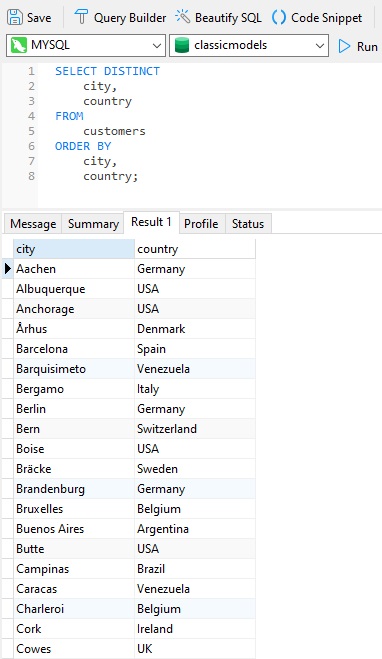Select the Switzerland cell
The width and height of the screenshot is (382, 659).
195,429
